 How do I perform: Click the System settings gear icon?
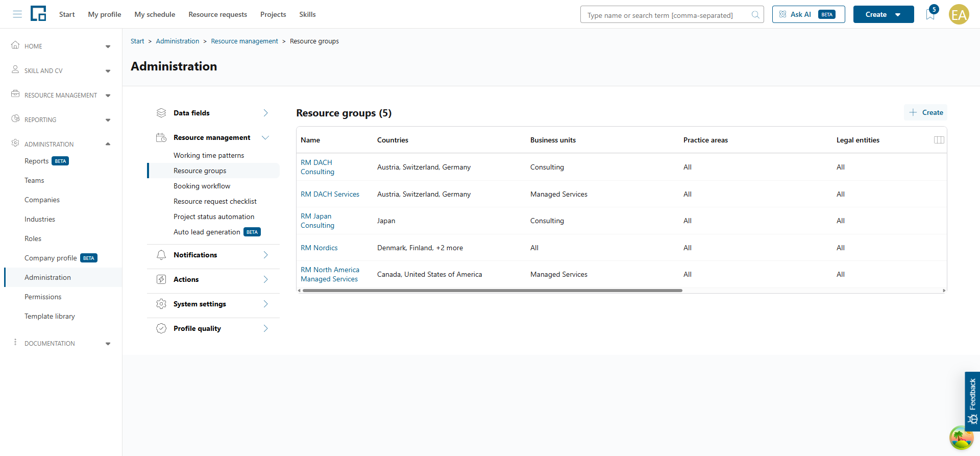pos(161,304)
